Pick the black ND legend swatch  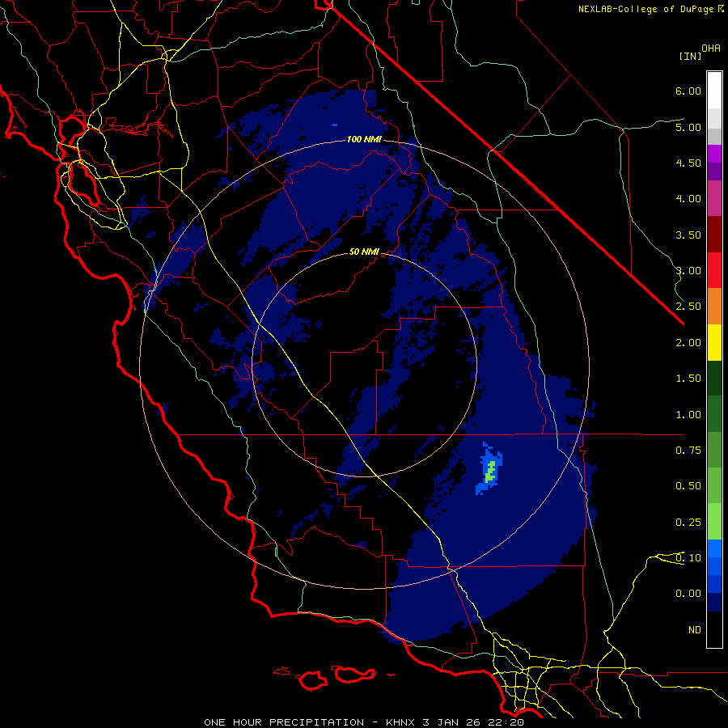tap(714, 629)
